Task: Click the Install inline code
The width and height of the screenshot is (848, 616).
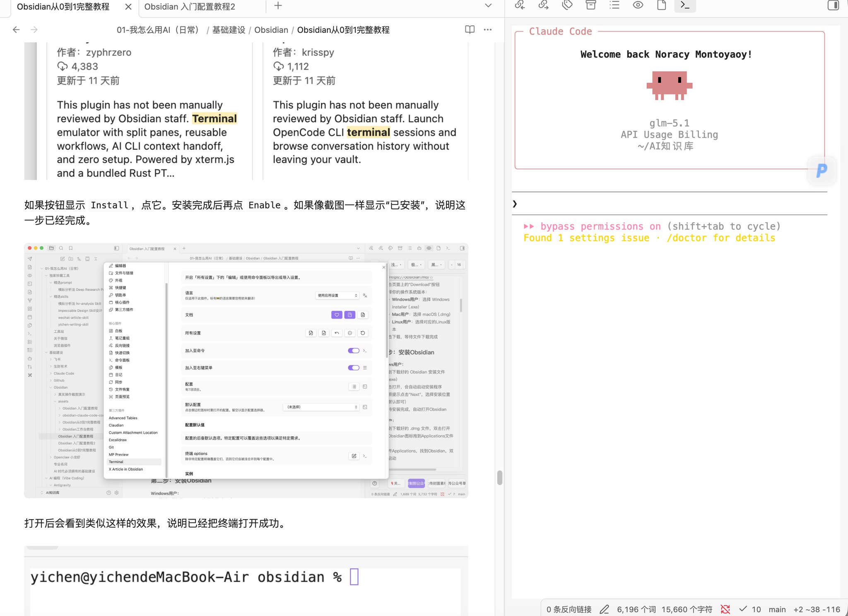Action: pos(110,205)
